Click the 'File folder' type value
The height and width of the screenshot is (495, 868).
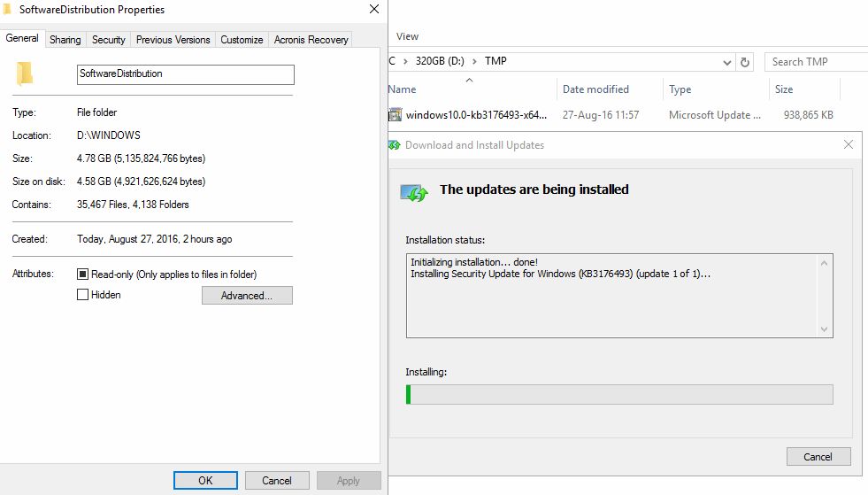coord(96,112)
